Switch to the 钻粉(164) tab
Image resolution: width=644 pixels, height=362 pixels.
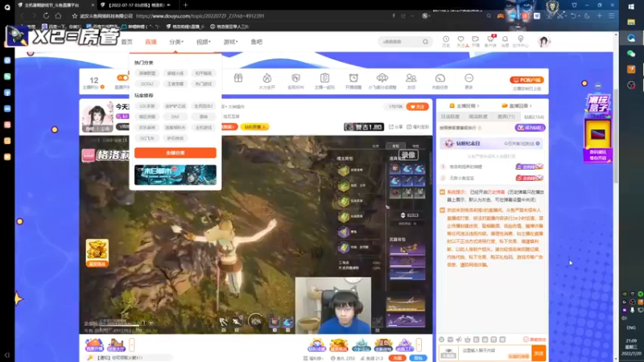(534, 117)
